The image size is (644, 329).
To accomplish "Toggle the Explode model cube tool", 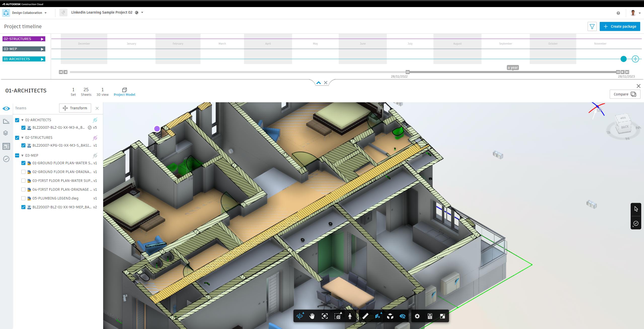I will click(x=390, y=316).
